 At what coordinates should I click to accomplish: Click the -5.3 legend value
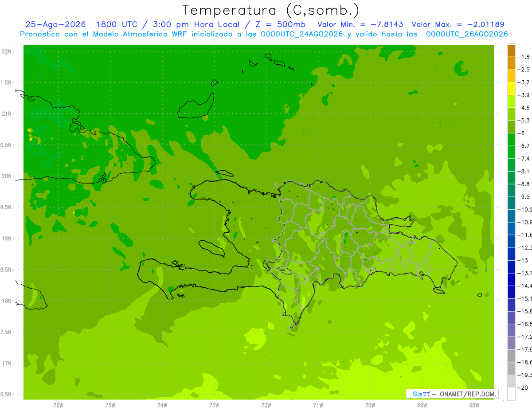[x=524, y=121]
